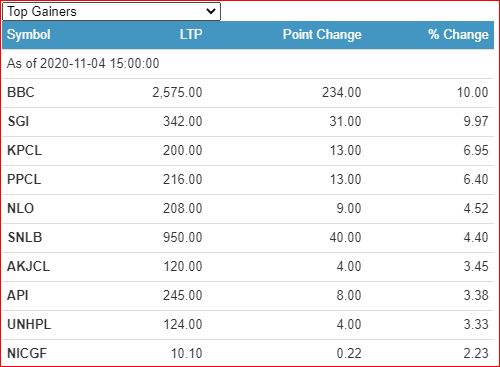
Task: Click the dropdown chevron arrow
Action: (x=211, y=11)
